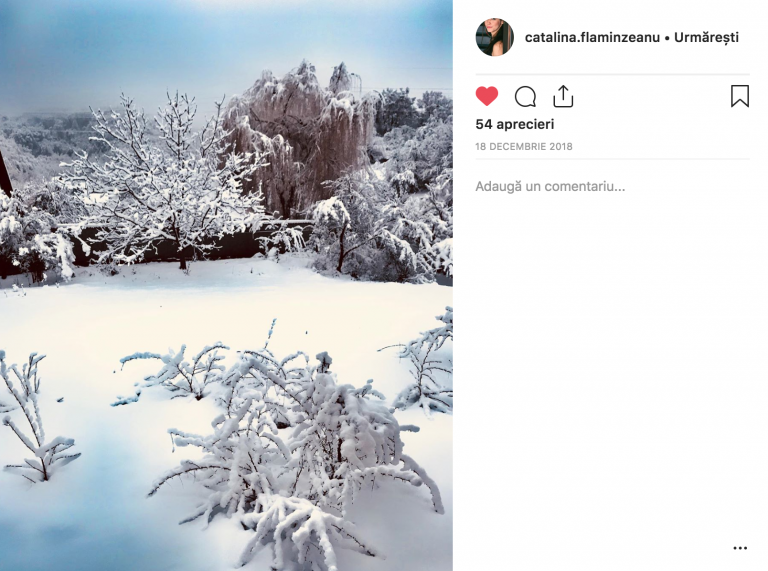Open catalina.flaminzeanu's profile avatar
Screen dimensions: 768x571
click(495, 37)
